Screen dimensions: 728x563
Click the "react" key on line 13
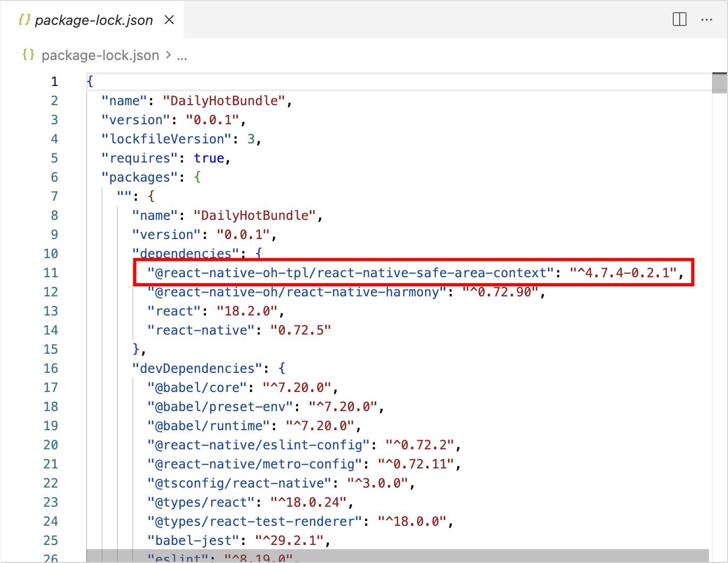click(174, 311)
